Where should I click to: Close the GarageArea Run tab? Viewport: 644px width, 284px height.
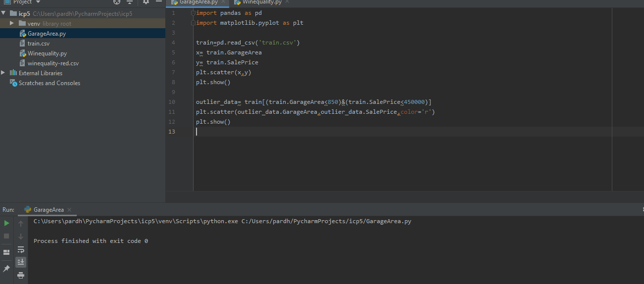coord(69,210)
